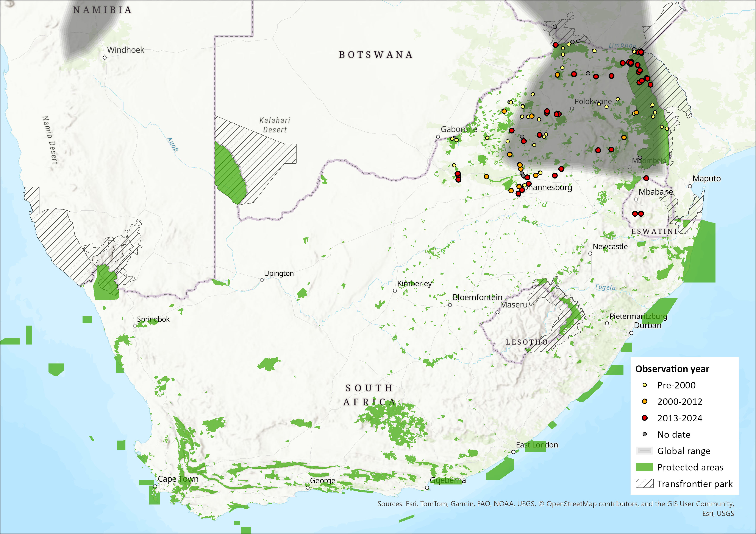Click the Maputo city marker circle
This screenshot has width=756, height=534.
[x=690, y=186]
